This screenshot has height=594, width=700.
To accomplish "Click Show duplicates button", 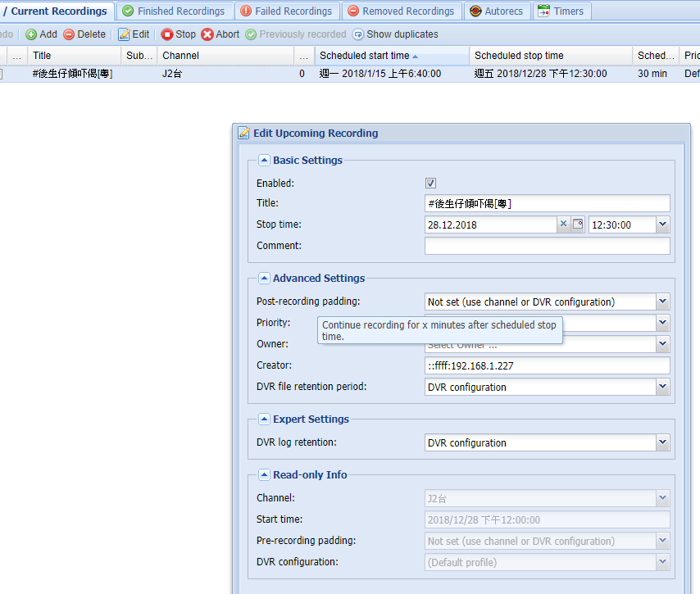I will click(396, 34).
